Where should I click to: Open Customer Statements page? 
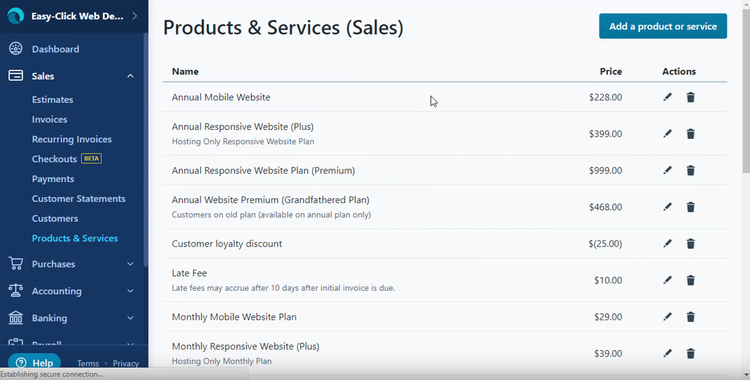point(78,199)
